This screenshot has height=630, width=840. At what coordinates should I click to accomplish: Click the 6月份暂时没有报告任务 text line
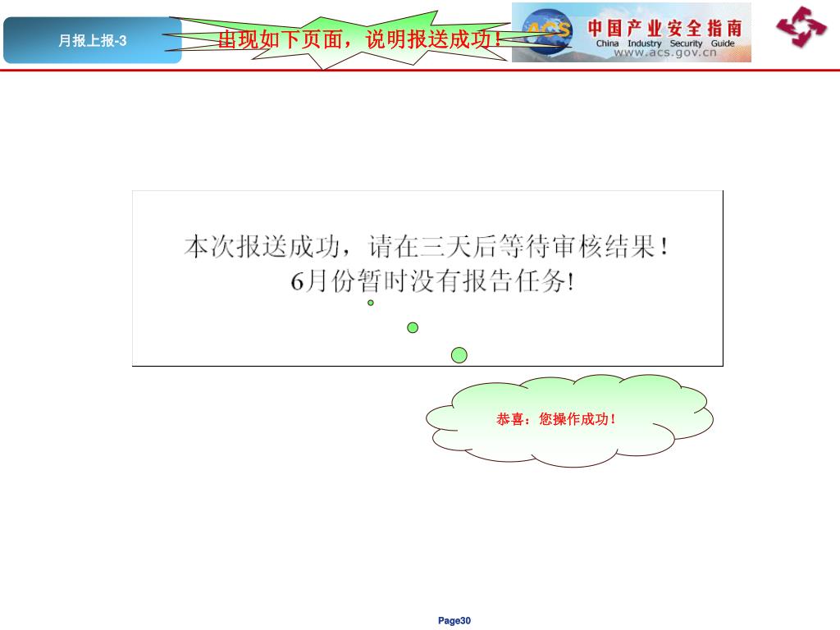point(433,281)
